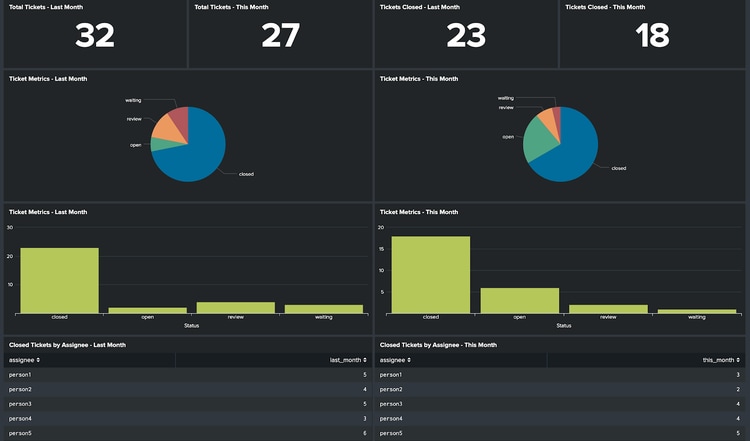This screenshot has width=750, height=441.
Task: Select review bar in this month bar chart
Action: click(607, 309)
